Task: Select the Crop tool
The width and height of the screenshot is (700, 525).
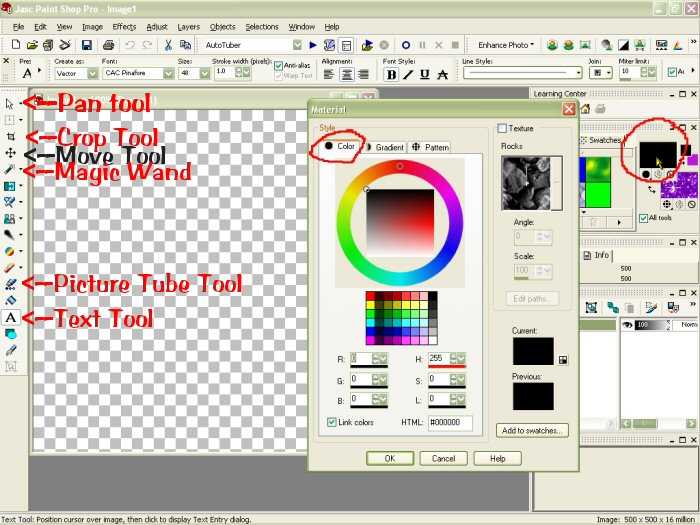Action: click(x=10, y=136)
